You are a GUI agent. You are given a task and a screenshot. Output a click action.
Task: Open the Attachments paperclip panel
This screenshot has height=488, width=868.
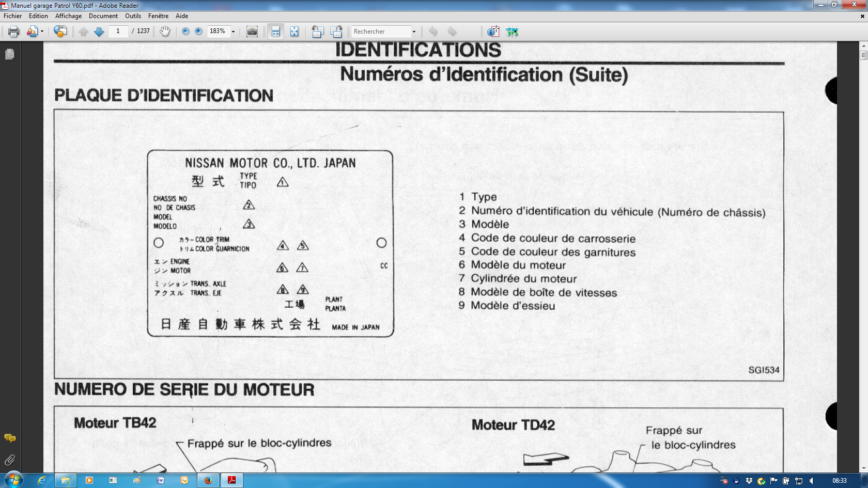10,460
